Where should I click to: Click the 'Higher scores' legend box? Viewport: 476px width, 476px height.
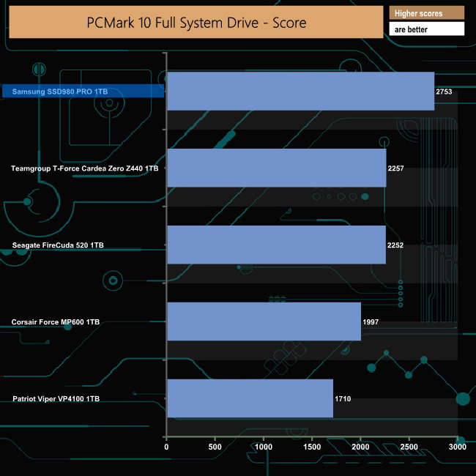pos(426,13)
